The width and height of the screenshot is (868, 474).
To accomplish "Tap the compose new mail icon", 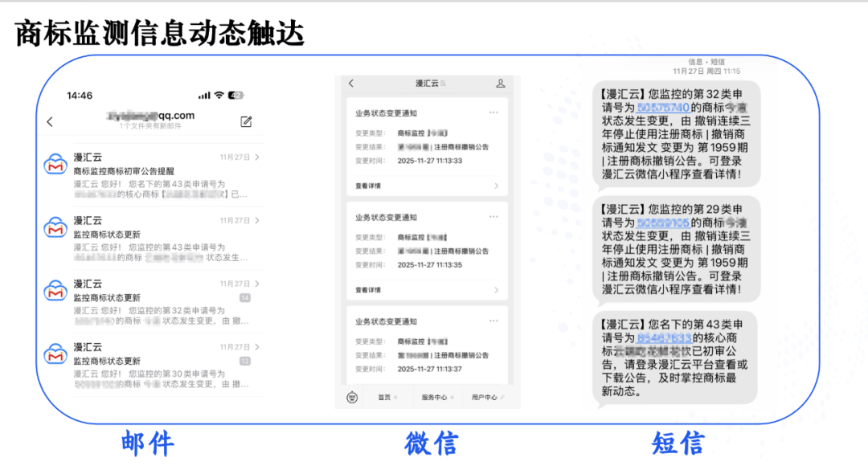I will (x=247, y=121).
